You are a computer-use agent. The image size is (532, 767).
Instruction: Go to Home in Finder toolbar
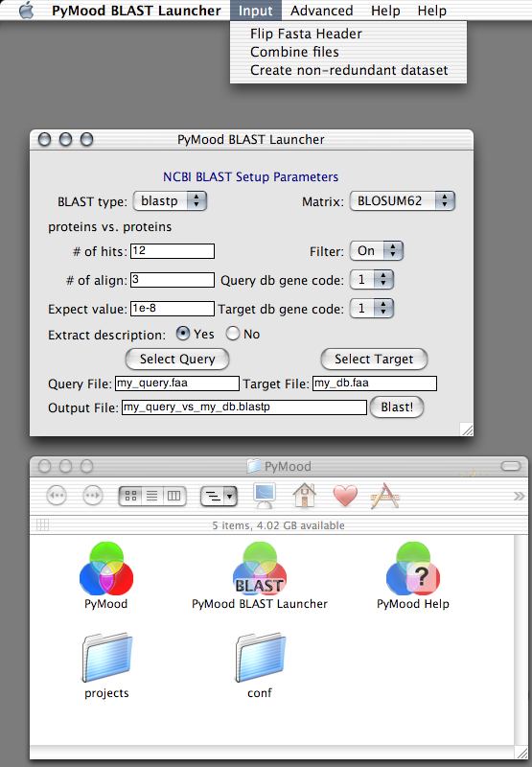tap(305, 496)
